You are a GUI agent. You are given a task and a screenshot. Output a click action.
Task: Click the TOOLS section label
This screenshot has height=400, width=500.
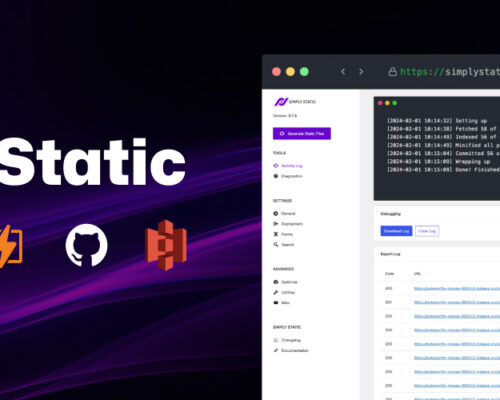279,153
